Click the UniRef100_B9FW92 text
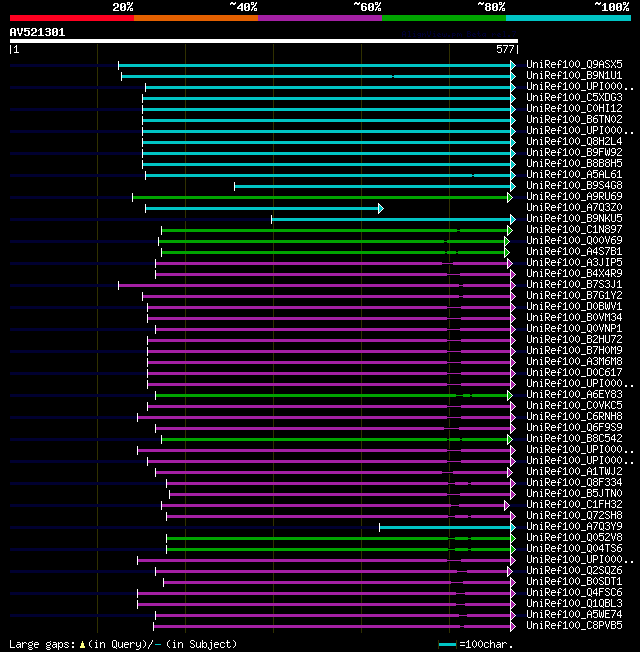 (x=574, y=152)
